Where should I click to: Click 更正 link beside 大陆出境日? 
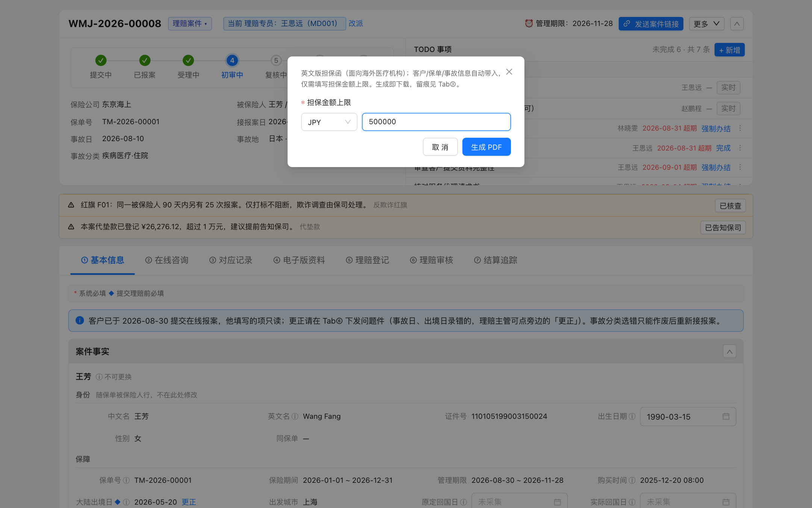(189, 502)
